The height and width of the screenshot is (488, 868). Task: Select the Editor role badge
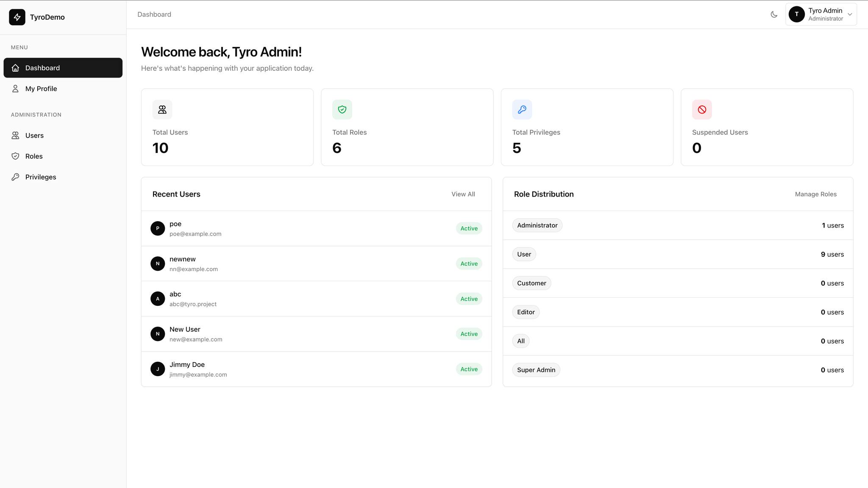point(526,312)
